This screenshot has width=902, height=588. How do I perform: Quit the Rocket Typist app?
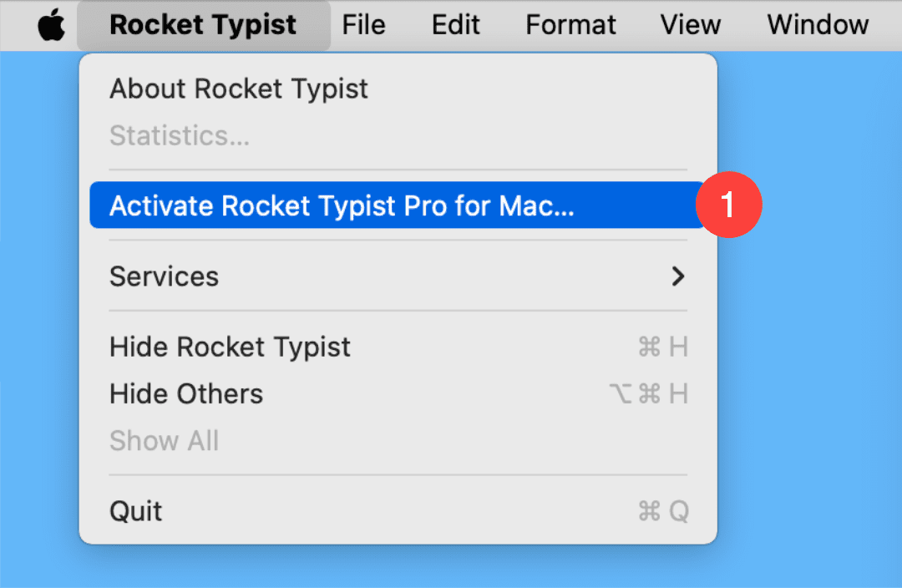click(398, 511)
